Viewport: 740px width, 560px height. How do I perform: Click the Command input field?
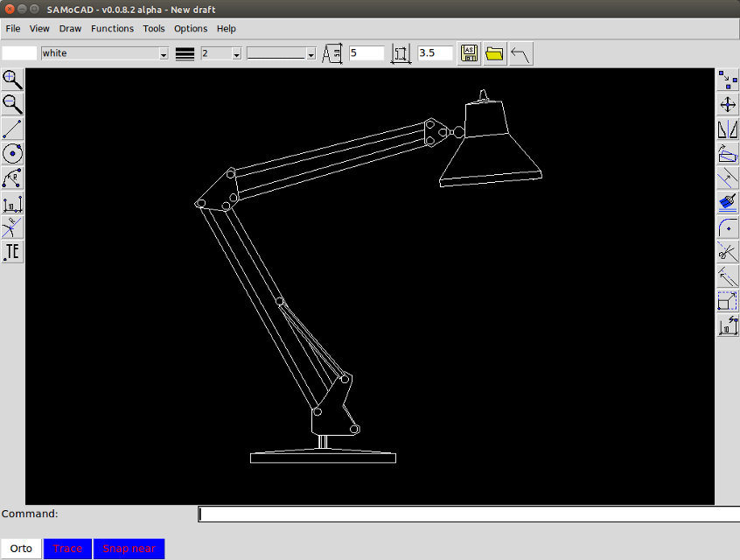click(469, 514)
